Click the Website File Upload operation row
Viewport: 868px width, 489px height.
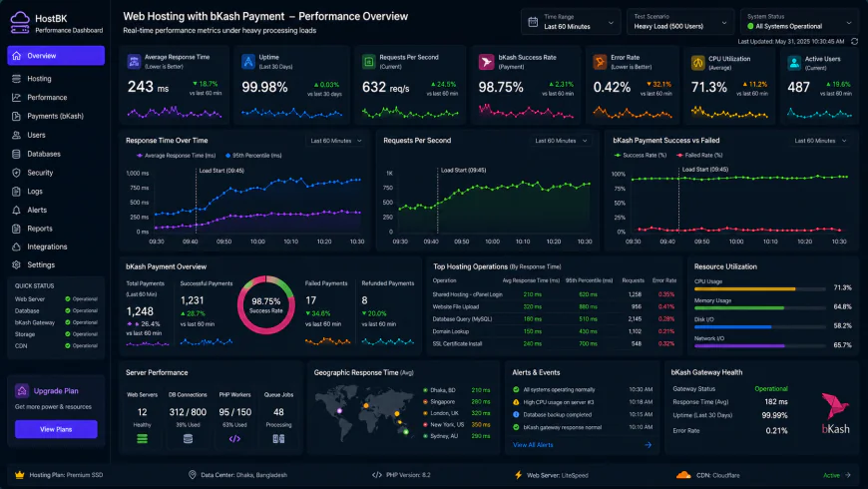click(554, 306)
